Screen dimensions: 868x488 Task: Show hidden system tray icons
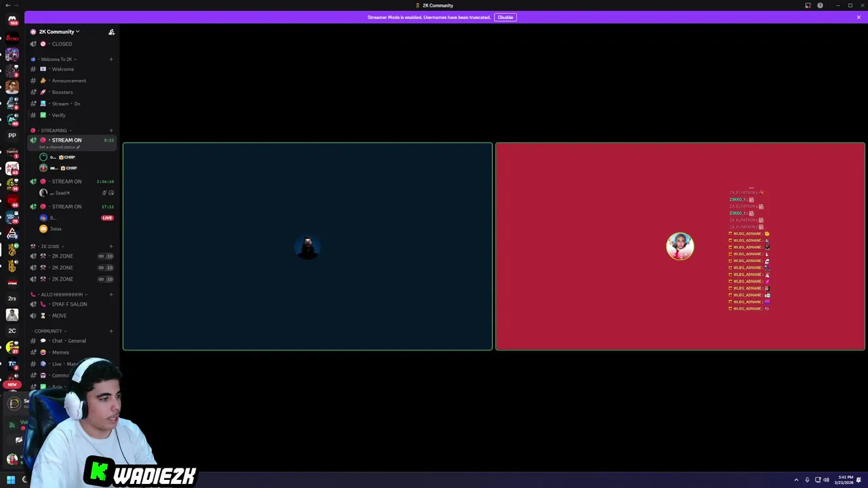(796, 480)
